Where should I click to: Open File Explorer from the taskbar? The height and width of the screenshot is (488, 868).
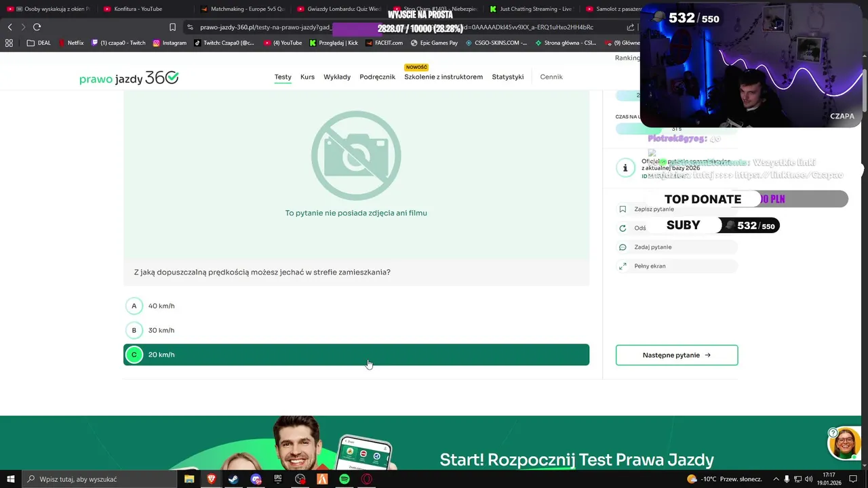[x=189, y=479]
